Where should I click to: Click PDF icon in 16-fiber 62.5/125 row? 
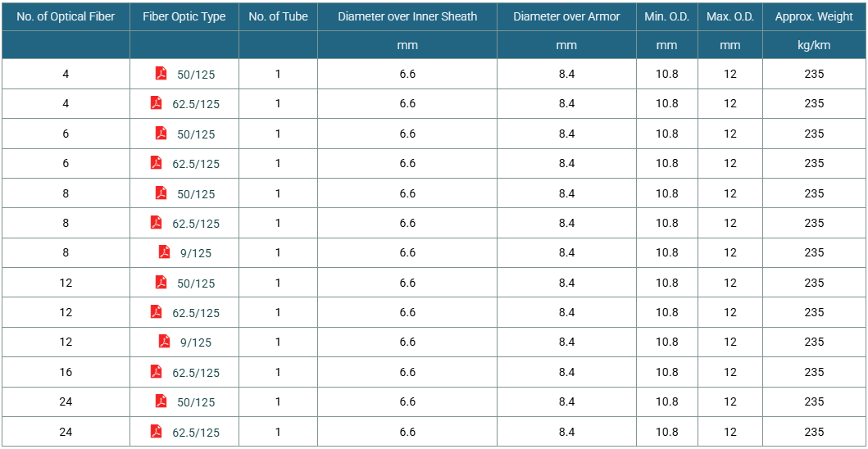coord(156,371)
